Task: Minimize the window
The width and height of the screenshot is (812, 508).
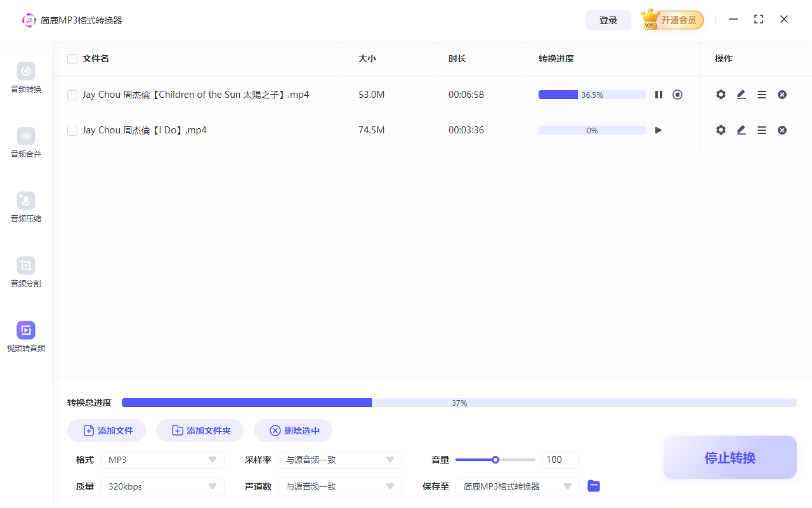Action: coord(733,19)
